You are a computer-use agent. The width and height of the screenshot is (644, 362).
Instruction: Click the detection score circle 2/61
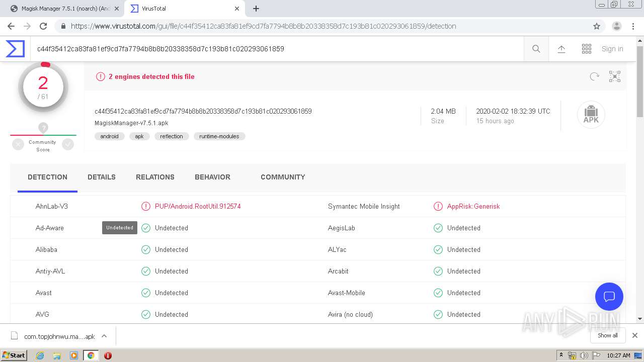point(43,87)
